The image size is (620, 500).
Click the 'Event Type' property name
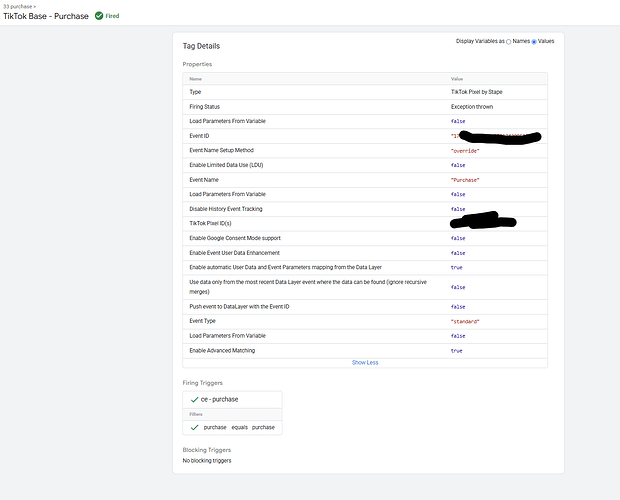pos(202,321)
